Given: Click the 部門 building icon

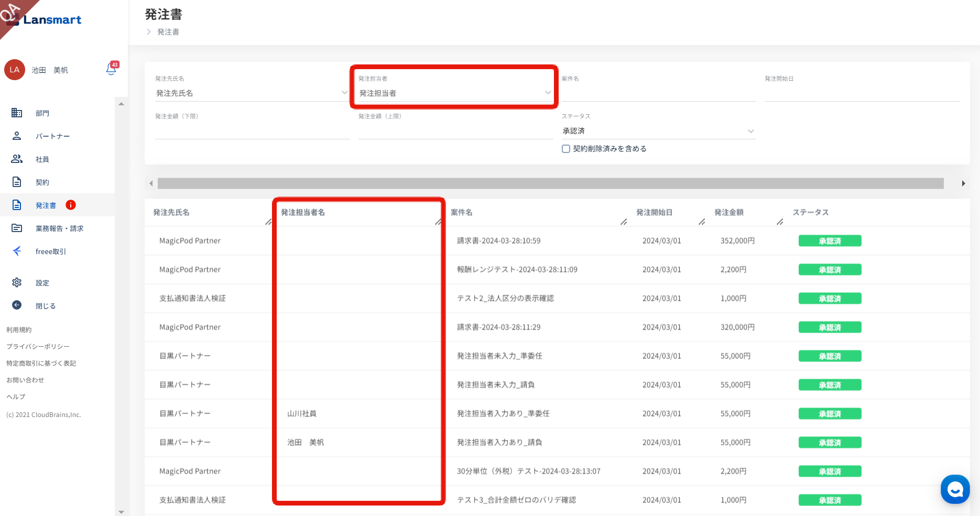Looking at the screenshot, I should pyautogui.click(x=17, y=113).
